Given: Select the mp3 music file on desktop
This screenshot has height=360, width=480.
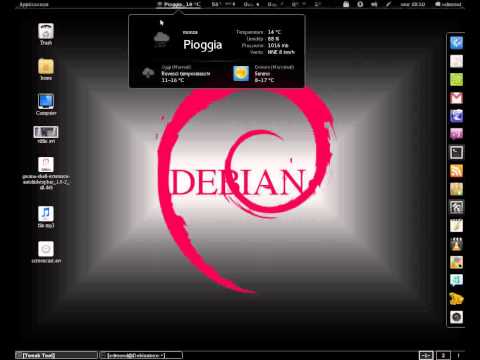Looking at the screenshot, I should tap(46, 217).
